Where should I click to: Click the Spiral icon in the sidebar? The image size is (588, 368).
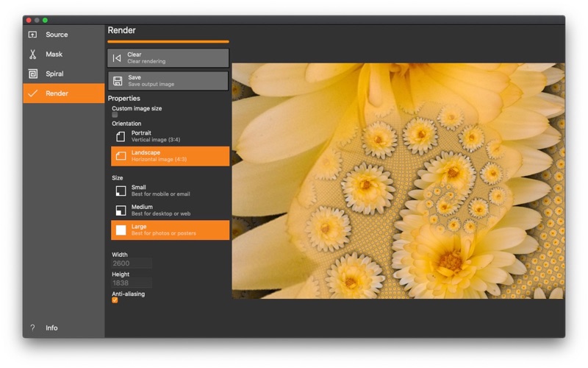point(32,74)
